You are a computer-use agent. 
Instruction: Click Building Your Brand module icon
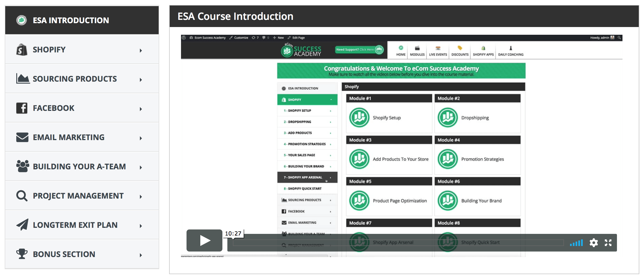(448, 201)
